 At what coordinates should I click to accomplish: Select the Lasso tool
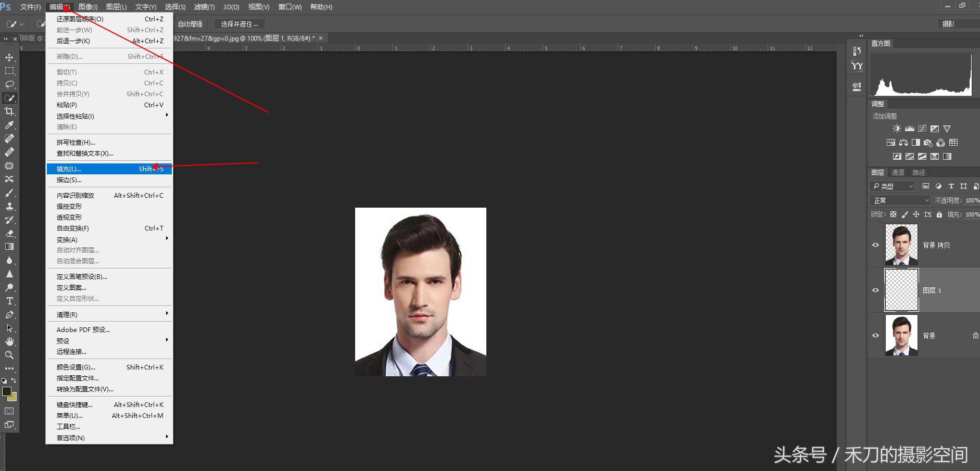pyautogui.click(x=9, y=84)
